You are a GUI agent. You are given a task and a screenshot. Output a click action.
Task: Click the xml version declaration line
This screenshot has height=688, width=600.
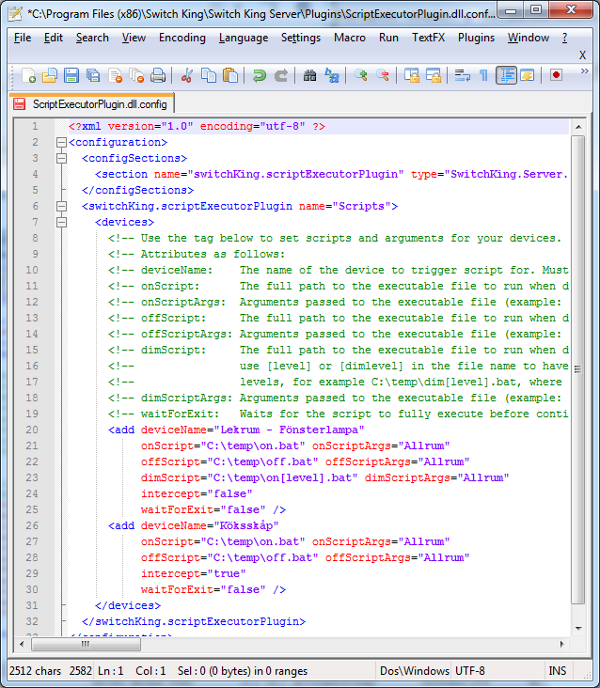click(x=197, y=126)
